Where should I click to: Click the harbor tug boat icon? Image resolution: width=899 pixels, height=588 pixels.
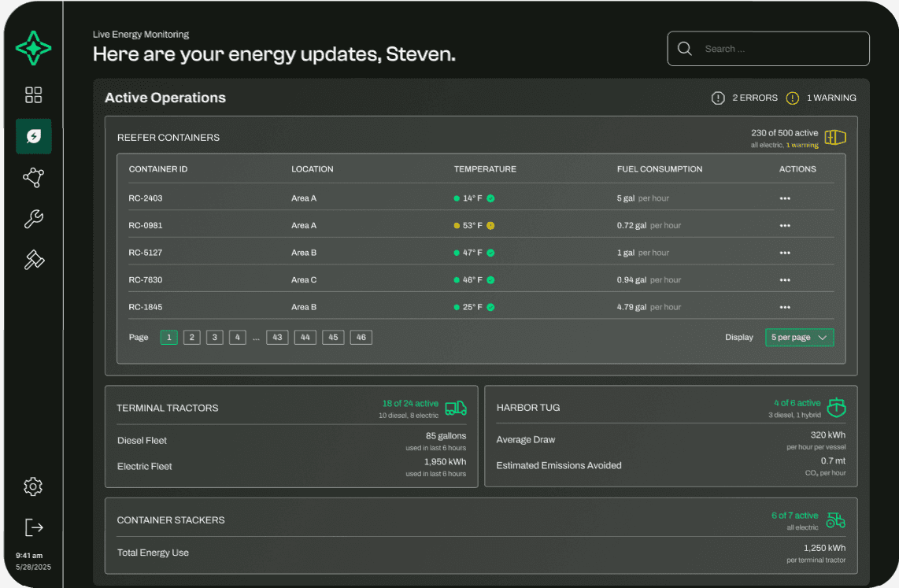[837, 407]
